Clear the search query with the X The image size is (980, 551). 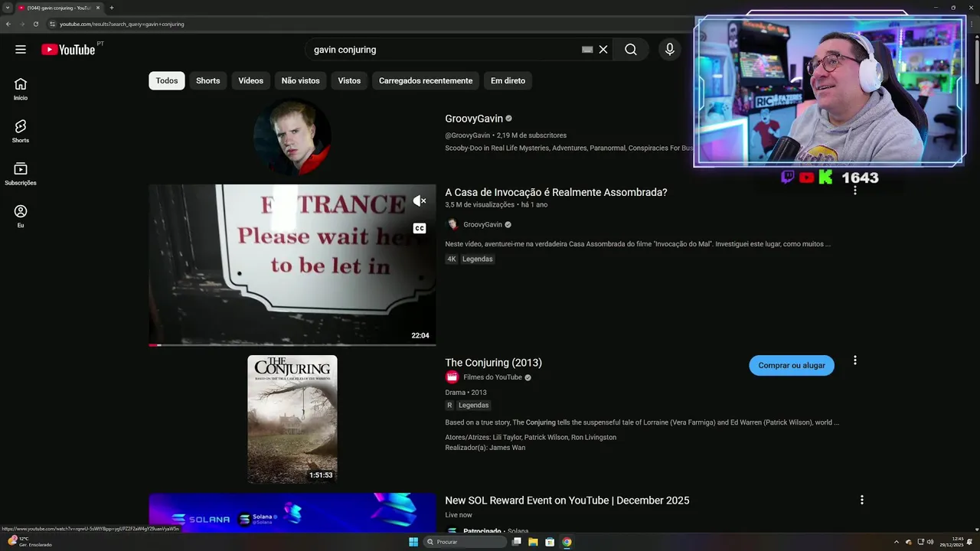click(x=603, y=50)
